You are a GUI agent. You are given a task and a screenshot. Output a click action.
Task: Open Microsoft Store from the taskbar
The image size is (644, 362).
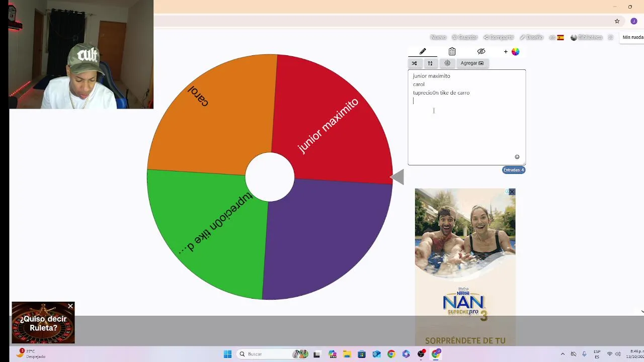362,354
